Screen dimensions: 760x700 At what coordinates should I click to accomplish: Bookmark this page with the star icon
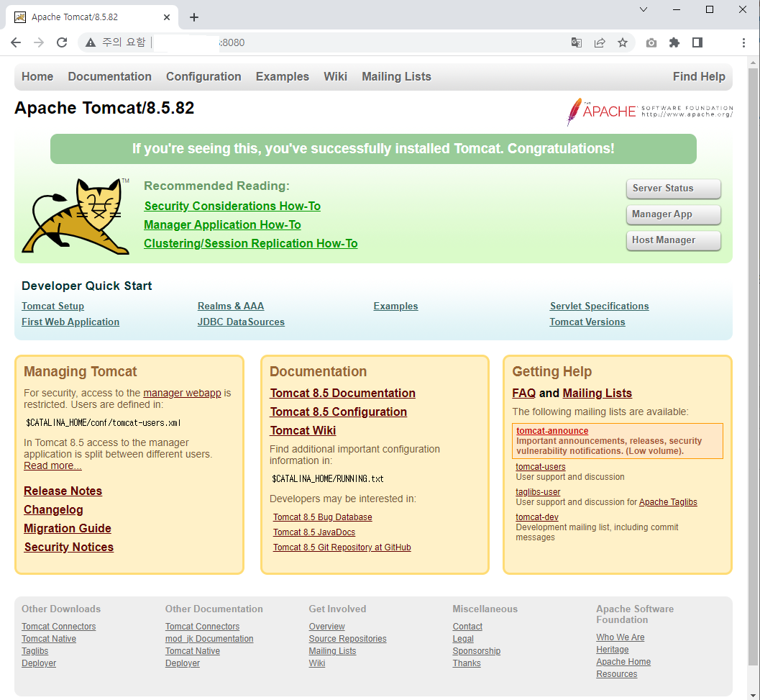pos(623,42)
